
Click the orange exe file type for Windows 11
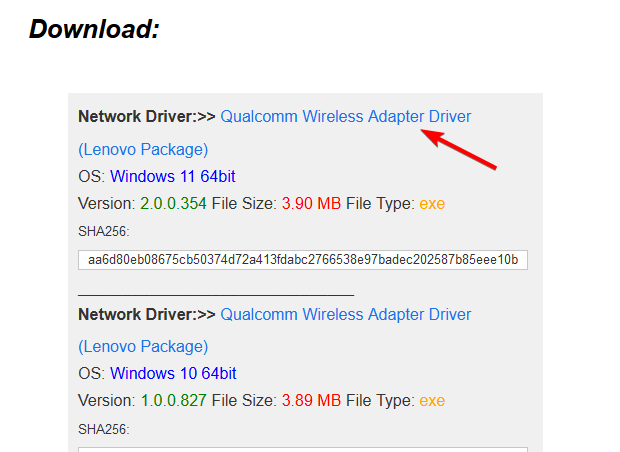click(432, 204)
